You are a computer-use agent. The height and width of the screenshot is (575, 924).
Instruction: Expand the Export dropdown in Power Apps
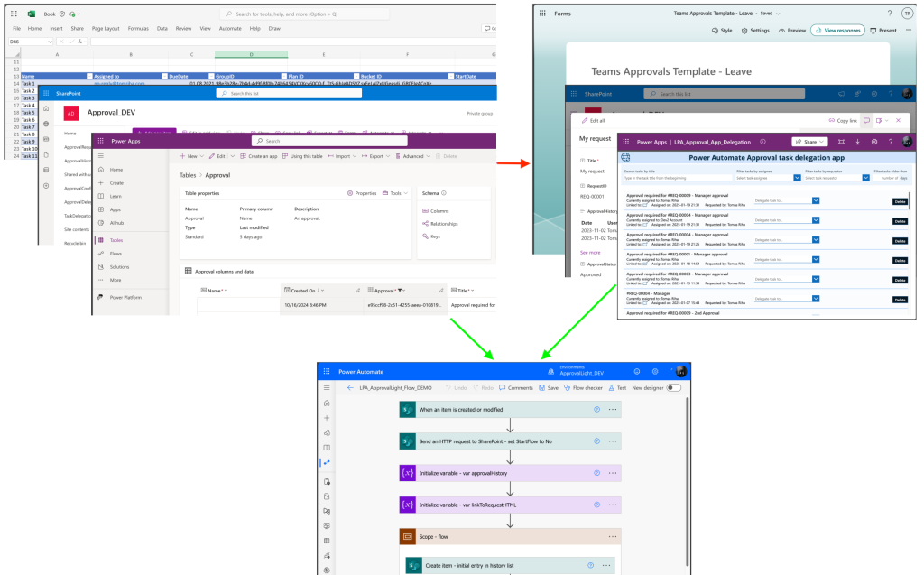click(x=388, y=156)
